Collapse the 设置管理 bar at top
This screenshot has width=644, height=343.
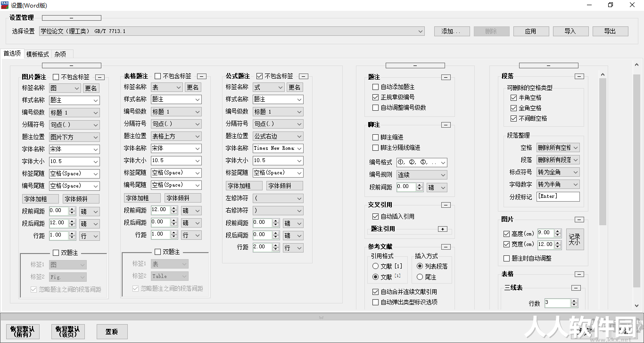click(72, 18)
